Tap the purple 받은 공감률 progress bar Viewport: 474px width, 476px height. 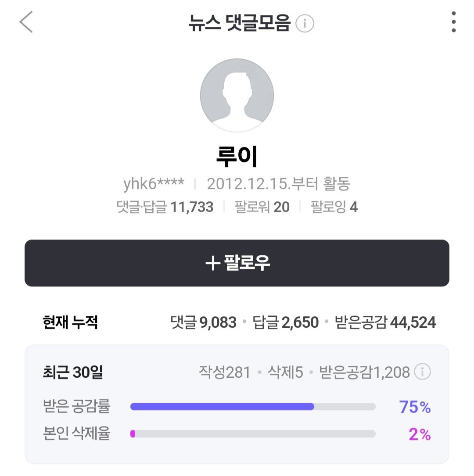point(253,407)
